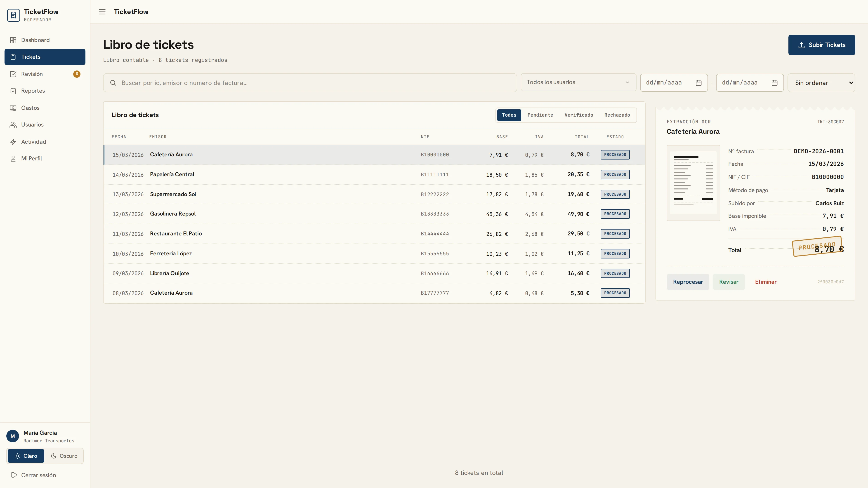Image resolution: width=868 pixels, height=488 pixels.
Task: Open the Sin ordenar sort dropdown
Action: click(x=821, y=83)
